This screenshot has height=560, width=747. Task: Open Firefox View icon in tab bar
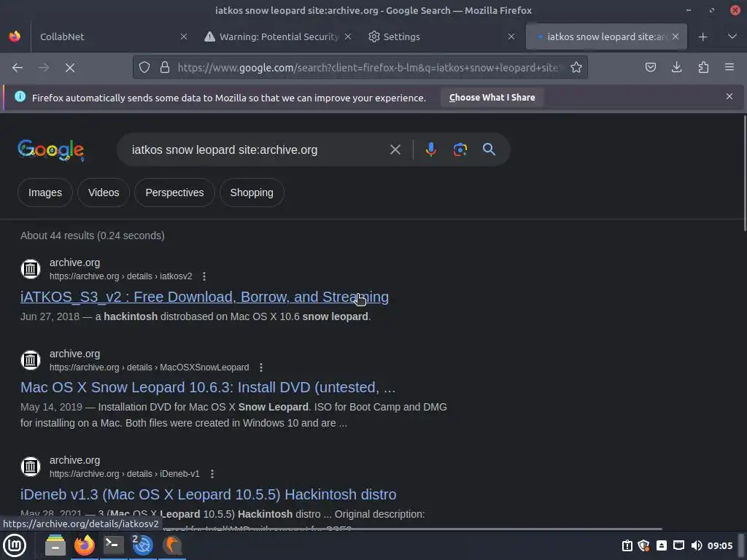click(15, 36)
